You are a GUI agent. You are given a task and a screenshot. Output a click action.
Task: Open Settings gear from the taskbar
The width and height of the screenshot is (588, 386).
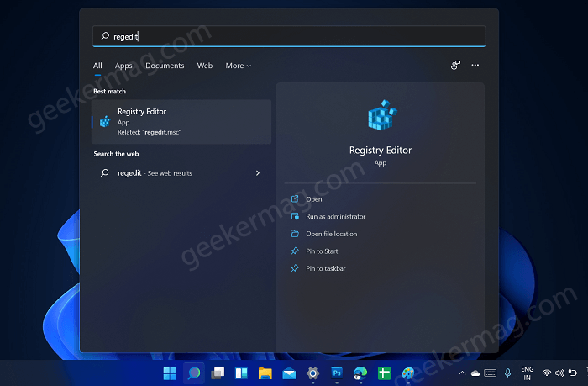pos(312,373)
